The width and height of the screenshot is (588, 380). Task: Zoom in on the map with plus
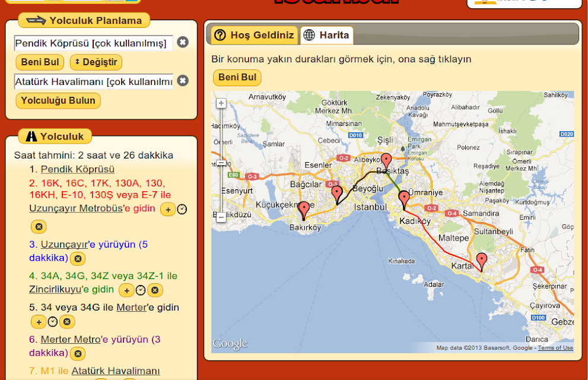221,103
